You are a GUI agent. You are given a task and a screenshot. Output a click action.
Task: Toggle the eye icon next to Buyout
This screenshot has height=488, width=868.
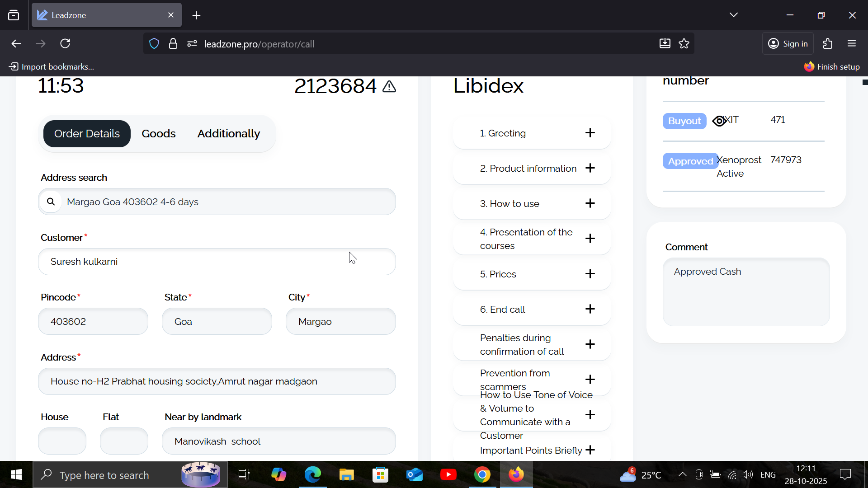click(x=719, y=121)
